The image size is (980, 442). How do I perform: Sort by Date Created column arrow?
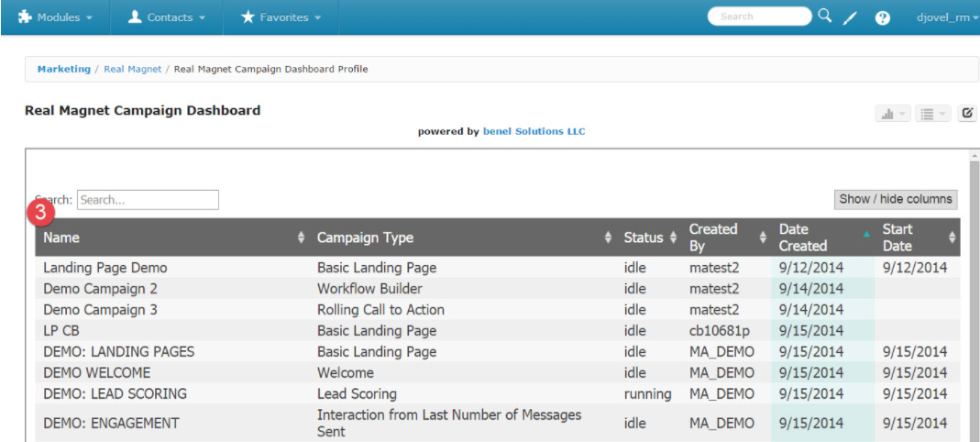866,235
